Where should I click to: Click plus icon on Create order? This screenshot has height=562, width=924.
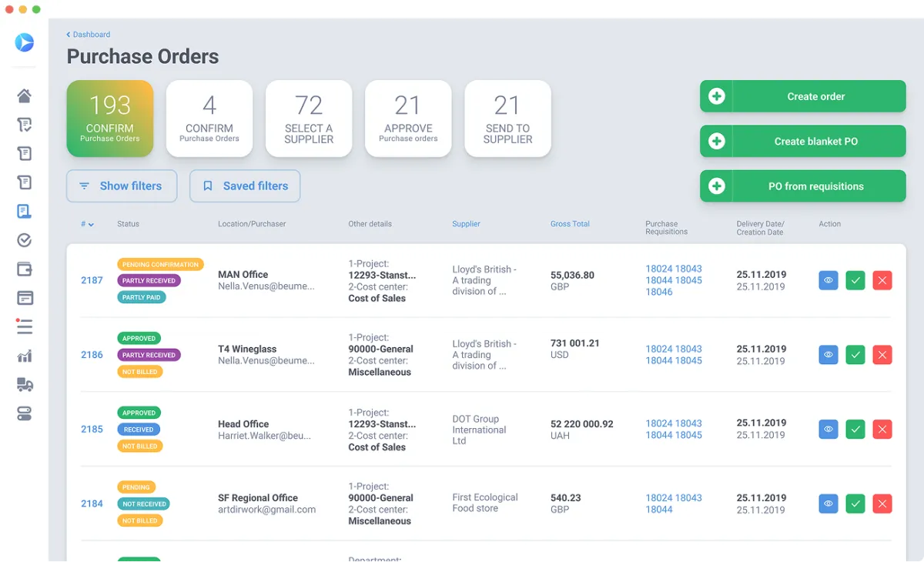pos(717,96)
